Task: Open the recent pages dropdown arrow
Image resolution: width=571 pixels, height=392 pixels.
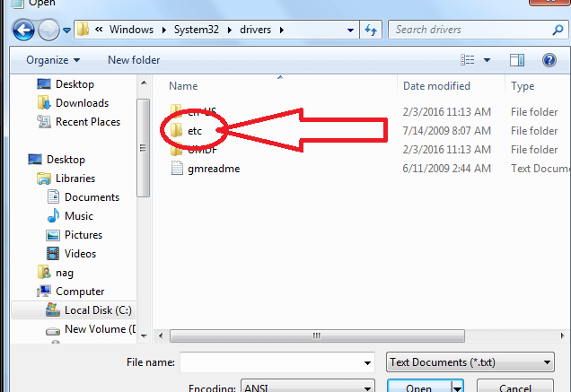Action: [66, 30]
